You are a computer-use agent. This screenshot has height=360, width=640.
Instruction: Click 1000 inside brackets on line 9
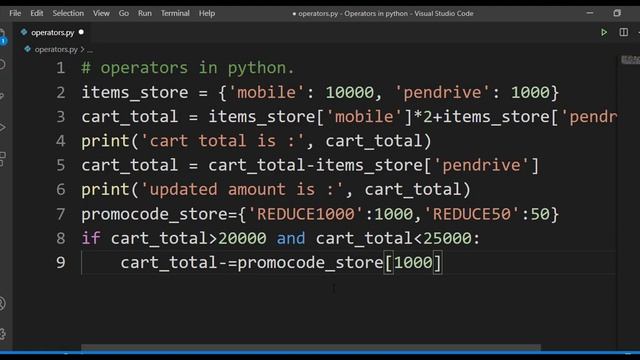coord(413,262)
